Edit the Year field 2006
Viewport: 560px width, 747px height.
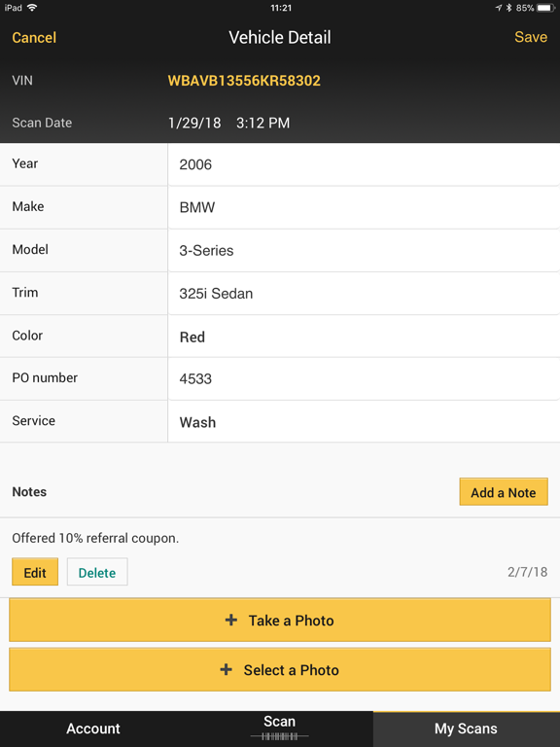coord(364,164)
